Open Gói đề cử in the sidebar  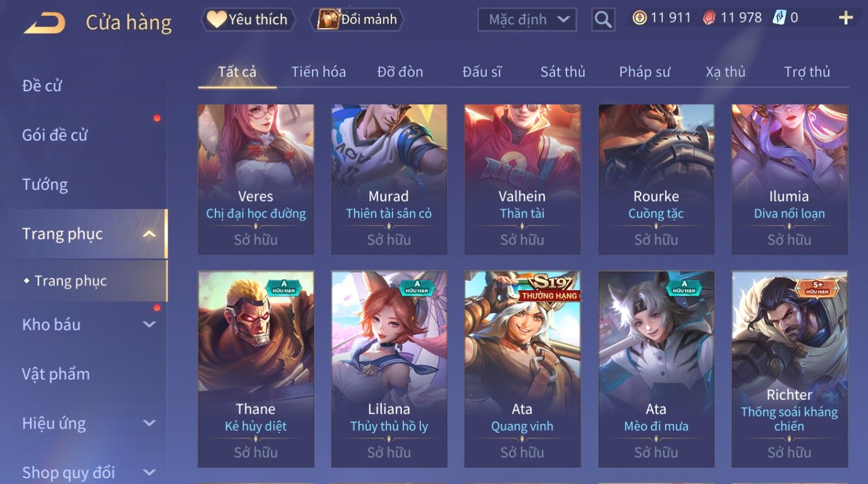tap(55, 135)
